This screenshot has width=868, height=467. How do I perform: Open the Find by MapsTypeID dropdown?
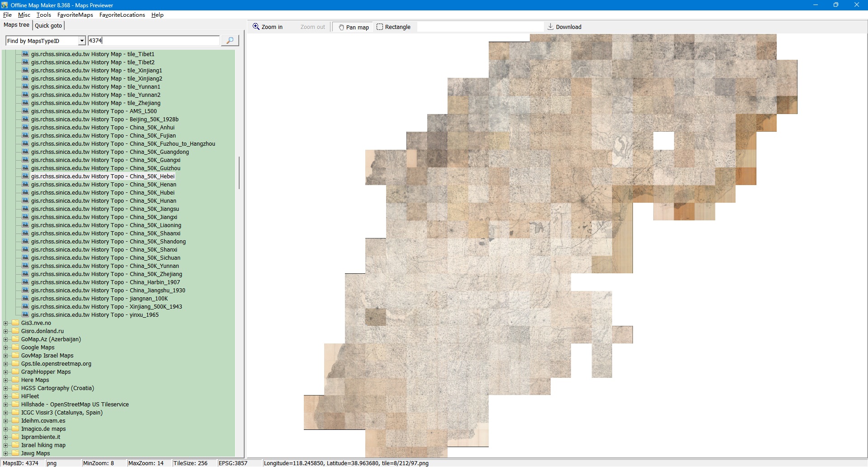[x=82, y=41]
